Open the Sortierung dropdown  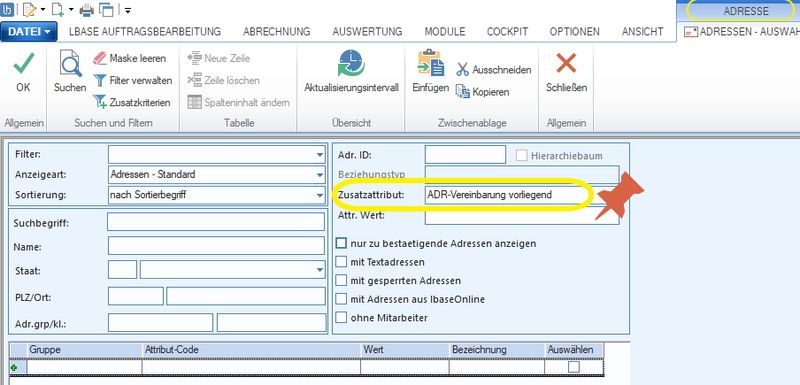319,195
